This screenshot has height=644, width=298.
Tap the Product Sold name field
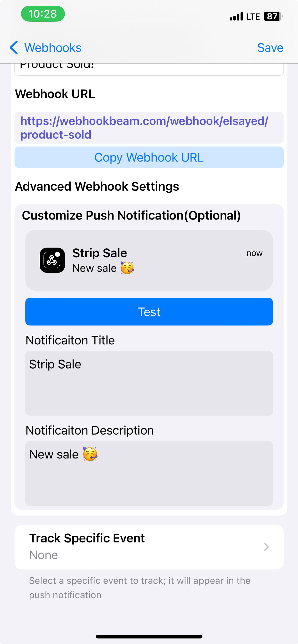[x=149, y=68]
